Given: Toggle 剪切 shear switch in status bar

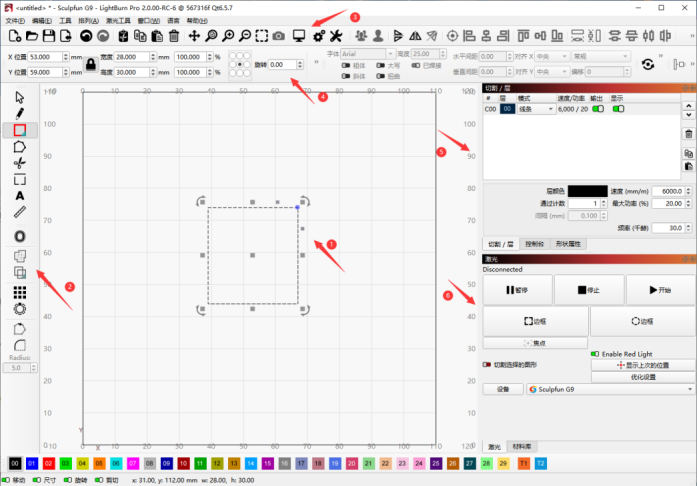Looking at the screenshot, I should [99, 480].
